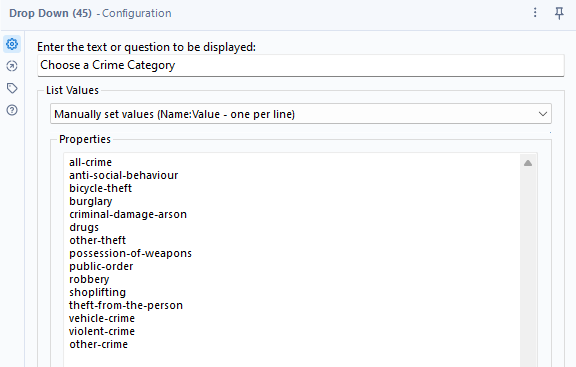
Task: Click the possession-of-weapons entry
Action: coord(130,253)
